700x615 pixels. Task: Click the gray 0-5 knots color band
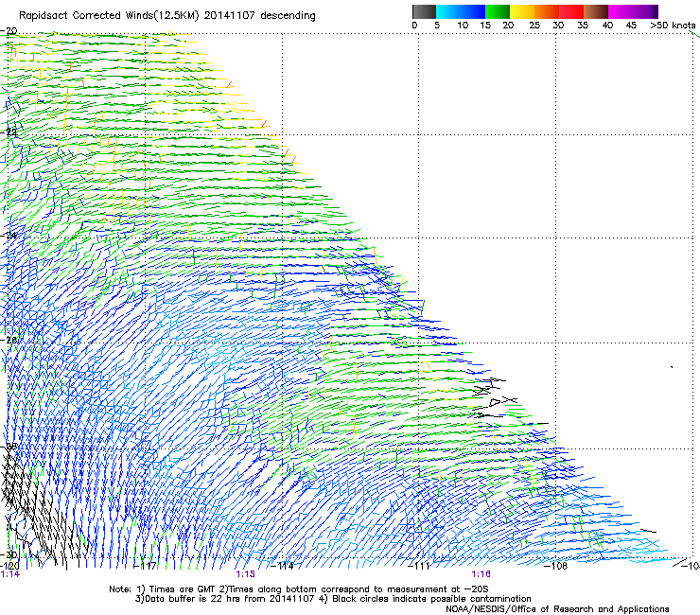424,11
